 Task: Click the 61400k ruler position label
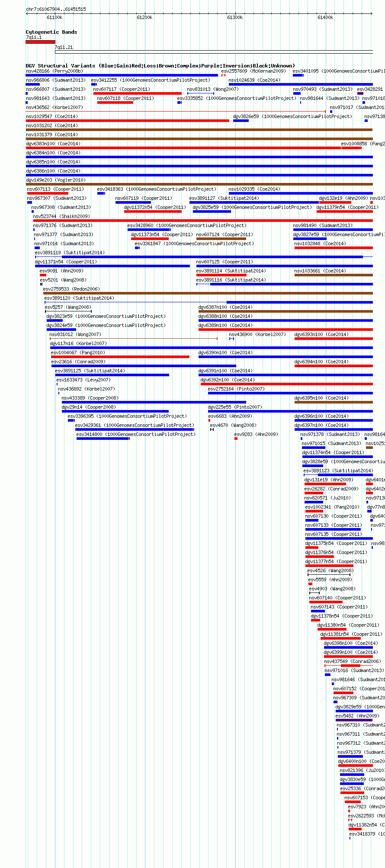point(325,17)
